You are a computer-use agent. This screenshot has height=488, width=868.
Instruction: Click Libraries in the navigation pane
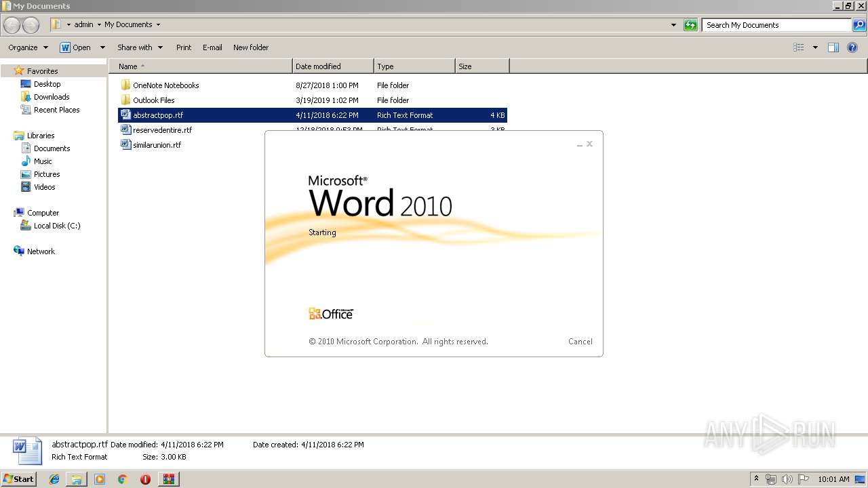(x=41, y=136)
